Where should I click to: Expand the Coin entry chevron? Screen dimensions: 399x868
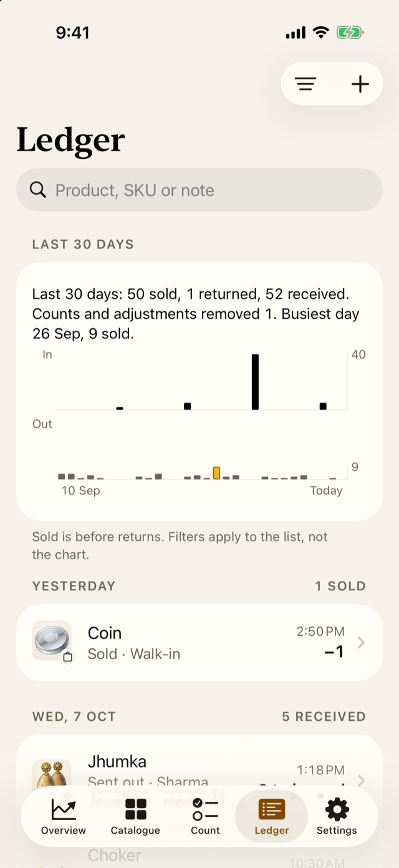click(361, 642)
